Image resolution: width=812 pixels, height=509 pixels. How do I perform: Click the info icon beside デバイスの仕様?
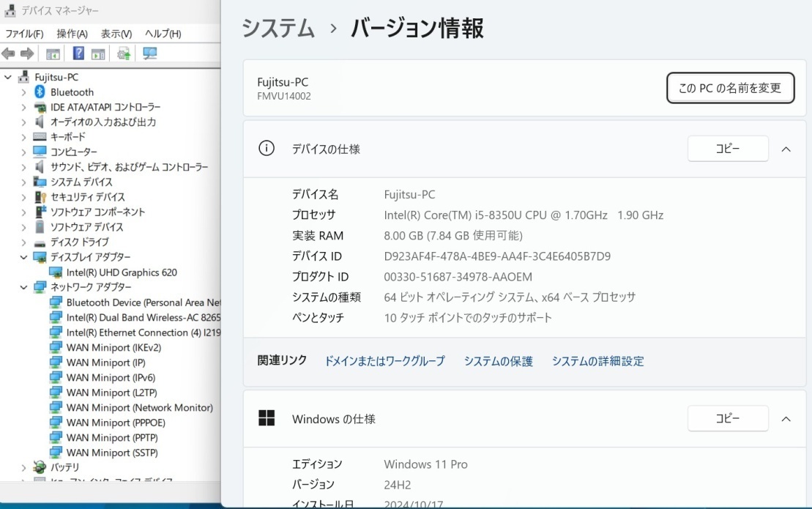pos(267,149)
